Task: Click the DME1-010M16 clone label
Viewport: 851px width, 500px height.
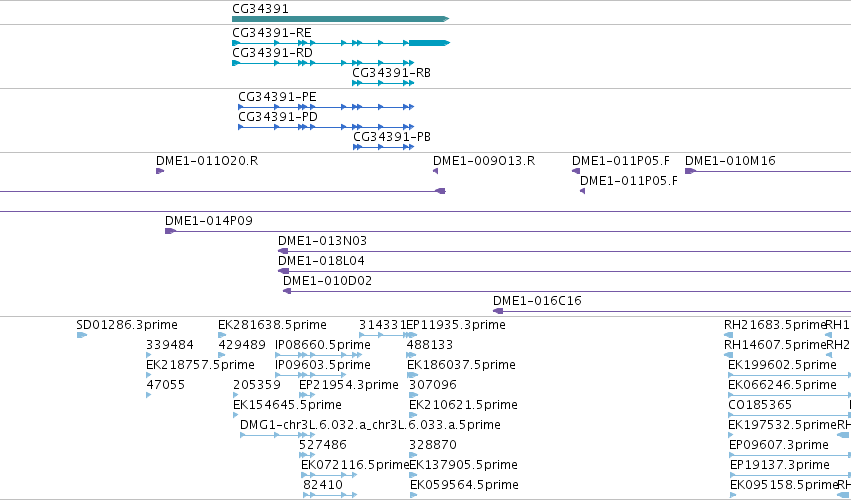Action: [730, 161]
